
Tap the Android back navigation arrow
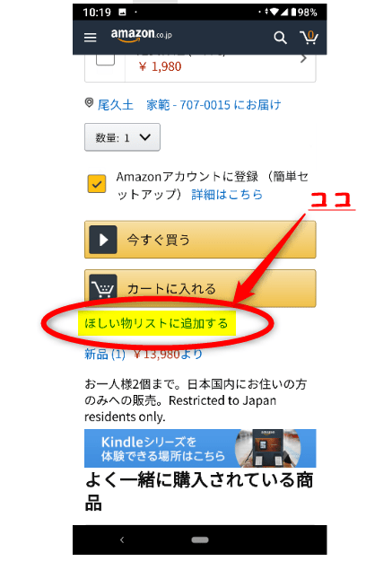[x=122, y=539]
